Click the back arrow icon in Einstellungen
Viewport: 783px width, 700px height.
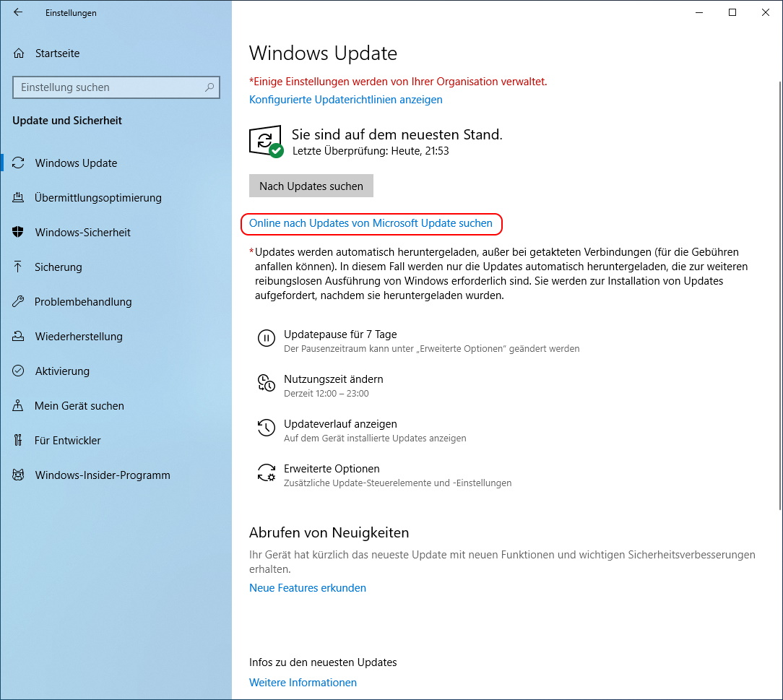point(18,12)
